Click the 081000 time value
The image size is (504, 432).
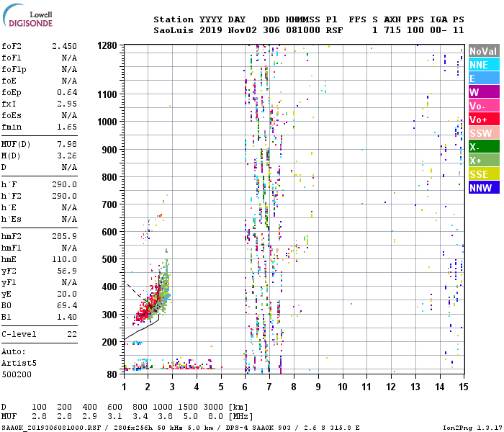tap(303, 30)
